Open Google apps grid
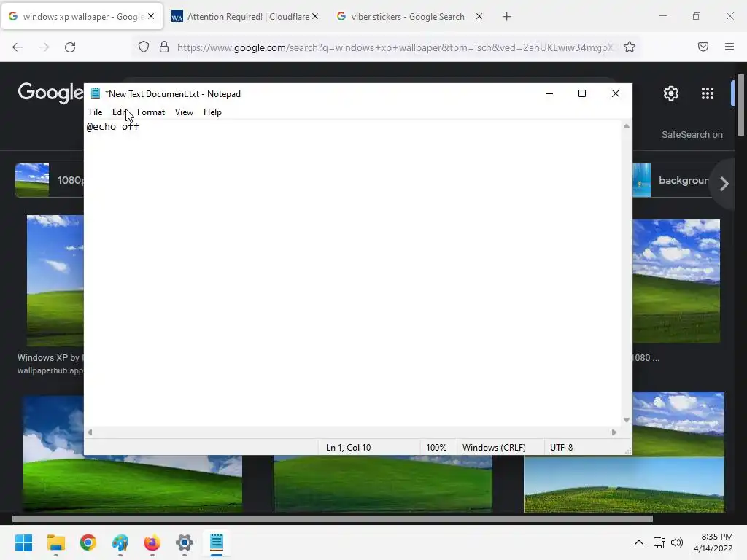The height and width of the screenshot is (560, 747). pyautogui.click(x=708, y=93)
